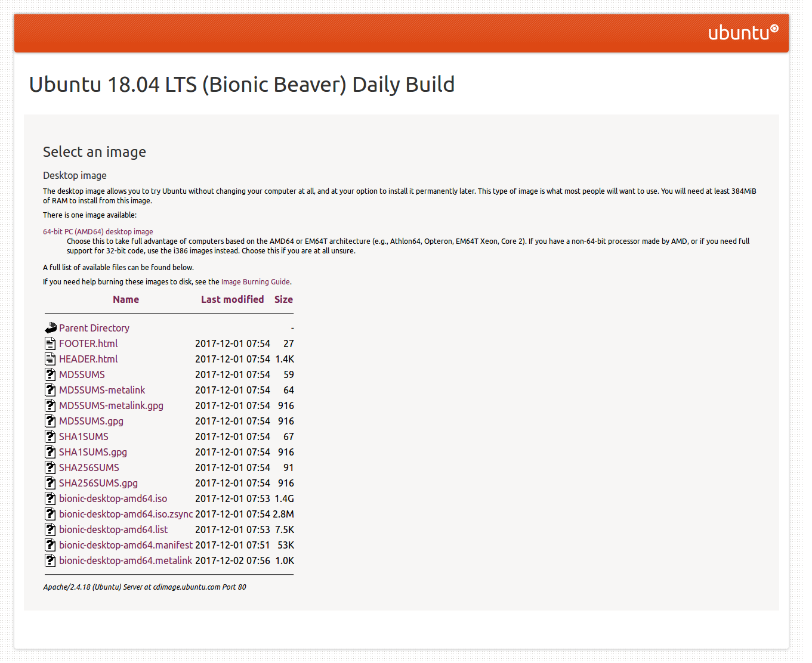Go to the Parent Directory link
The width and height of the screenshot is (812, 663).
click(94, 328)
